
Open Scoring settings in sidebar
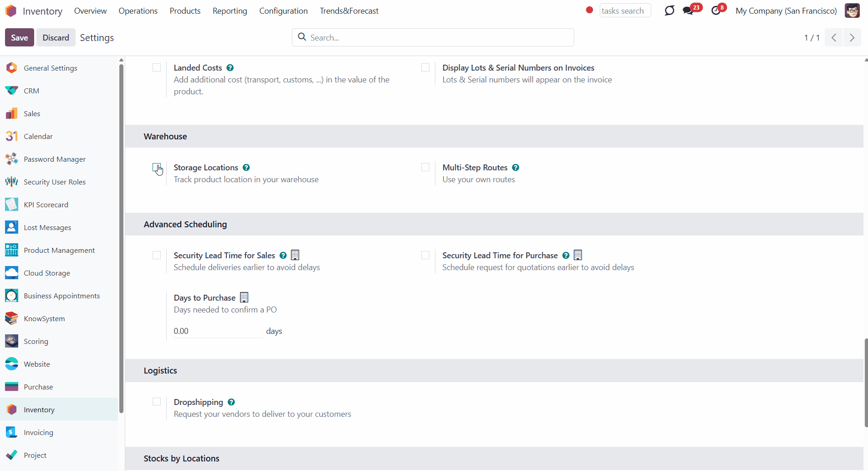59,341
